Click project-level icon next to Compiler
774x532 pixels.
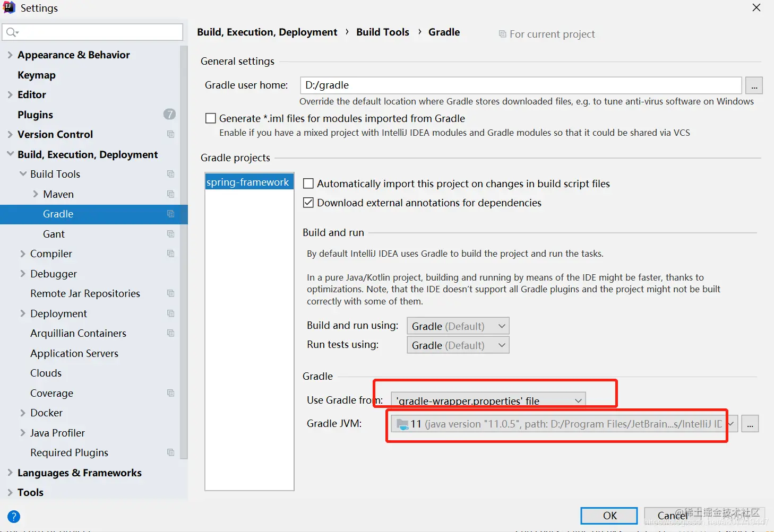[x=170, y=254]
